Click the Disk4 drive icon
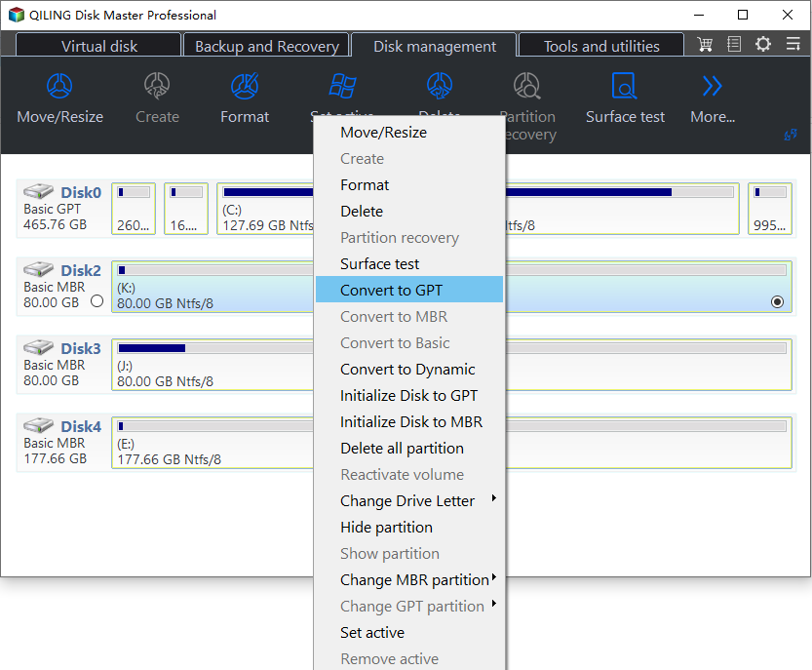Image resolution: width=812 pixels, height=670 pixels. (x=38, y=425)
